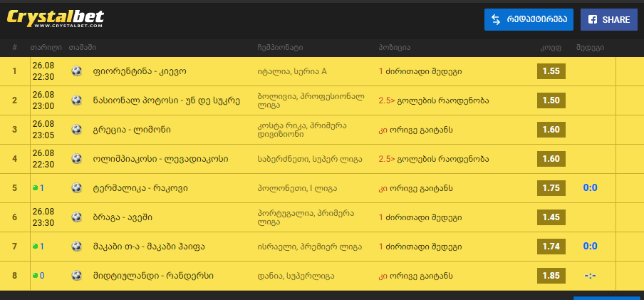Click soccer ball icon for მაკაბი თ-ა row

76,246
